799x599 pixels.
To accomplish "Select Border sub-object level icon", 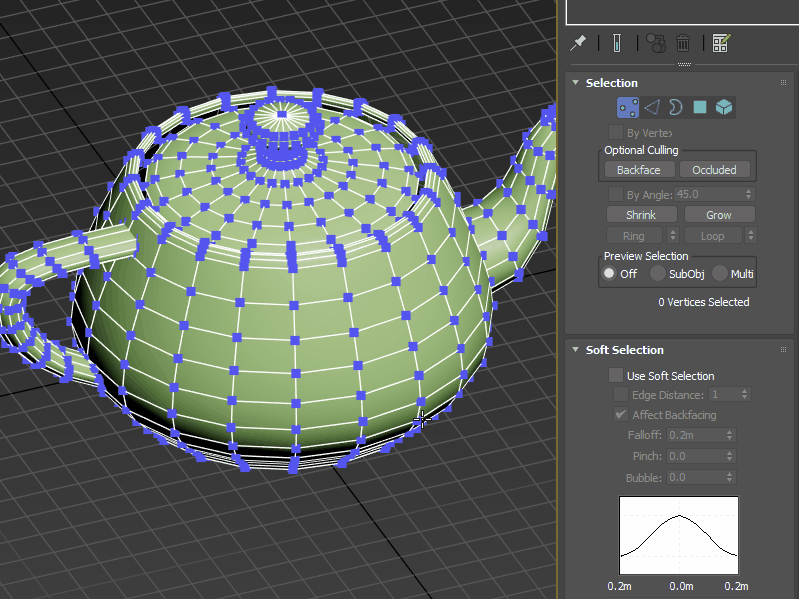I will point(676,107).
